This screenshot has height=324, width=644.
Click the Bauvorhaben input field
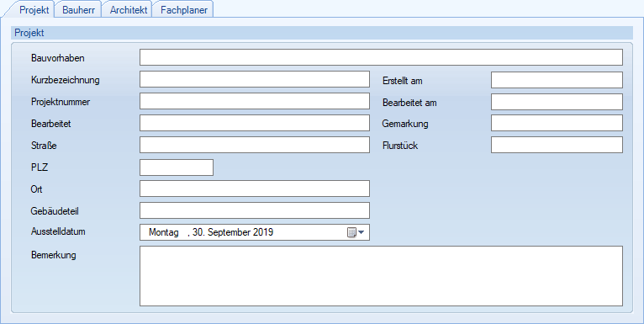tap(381, 57)
